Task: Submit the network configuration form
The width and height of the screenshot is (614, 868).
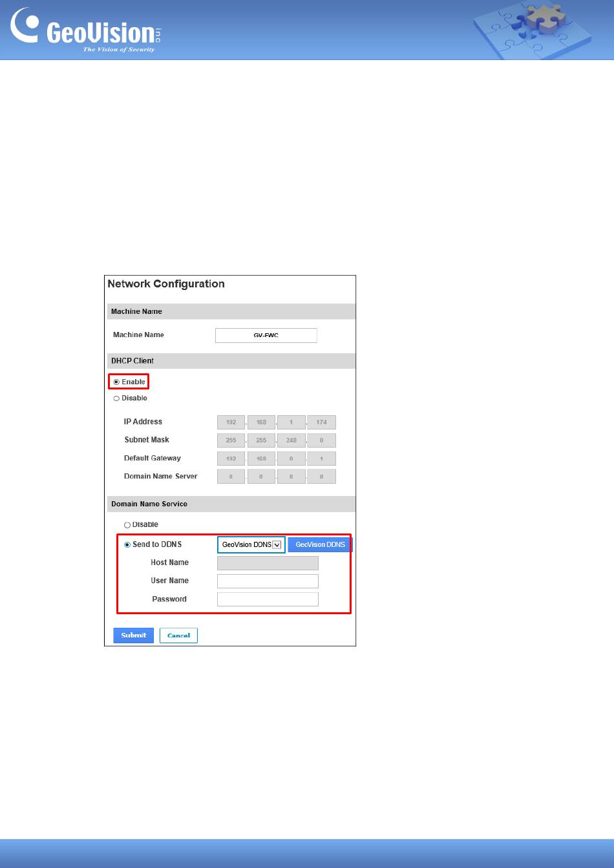Action: (x=134, y=635)
